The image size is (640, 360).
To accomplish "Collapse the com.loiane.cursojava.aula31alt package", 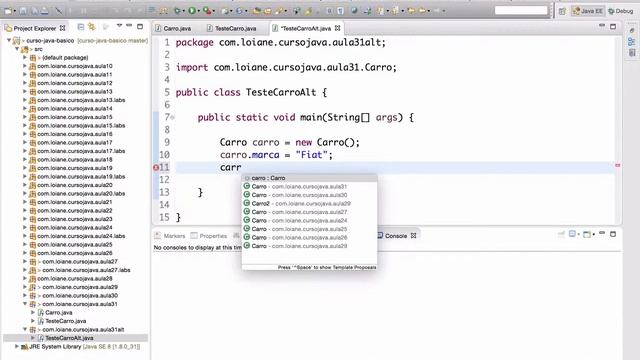I will tap(25, 329).
